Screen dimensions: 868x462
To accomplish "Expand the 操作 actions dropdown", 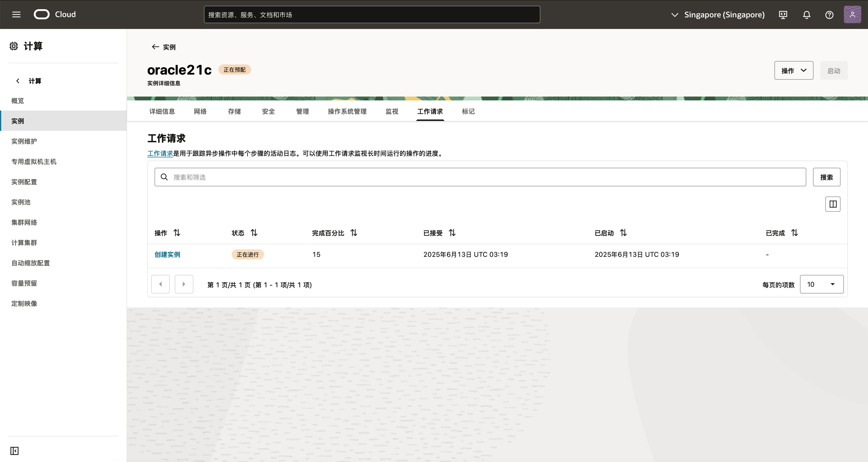I will pyautogui.click(x=793, y=70).
